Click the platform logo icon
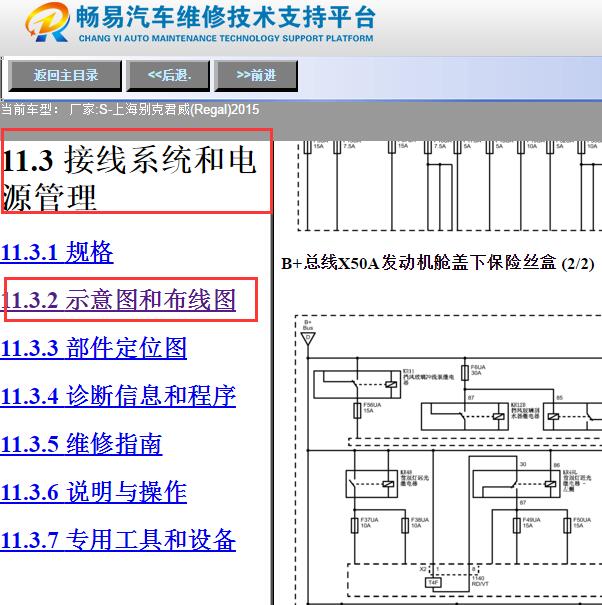This screenshot has height=605, width=602. tap(47, 22)
